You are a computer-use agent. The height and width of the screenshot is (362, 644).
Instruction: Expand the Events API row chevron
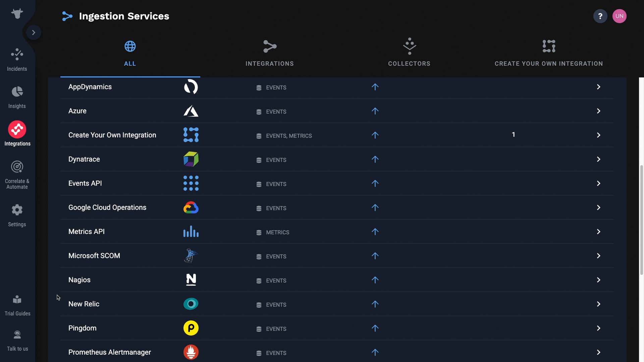(598, 183)
